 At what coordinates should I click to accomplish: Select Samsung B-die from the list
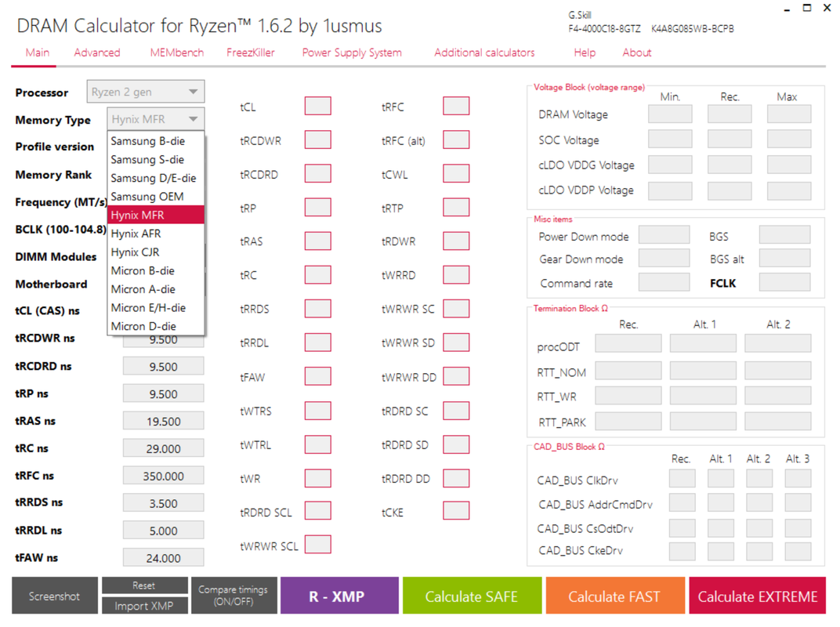[156, 141]
